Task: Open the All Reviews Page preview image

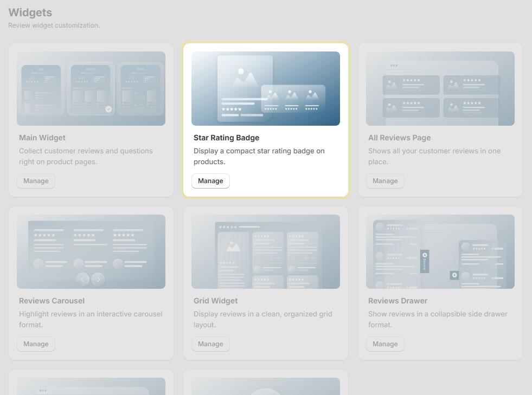Action: tap(440, 88)
